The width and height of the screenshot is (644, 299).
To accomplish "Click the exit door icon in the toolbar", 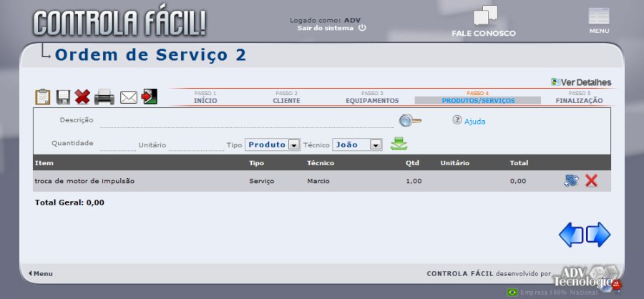I will click(x=150, y=97).
